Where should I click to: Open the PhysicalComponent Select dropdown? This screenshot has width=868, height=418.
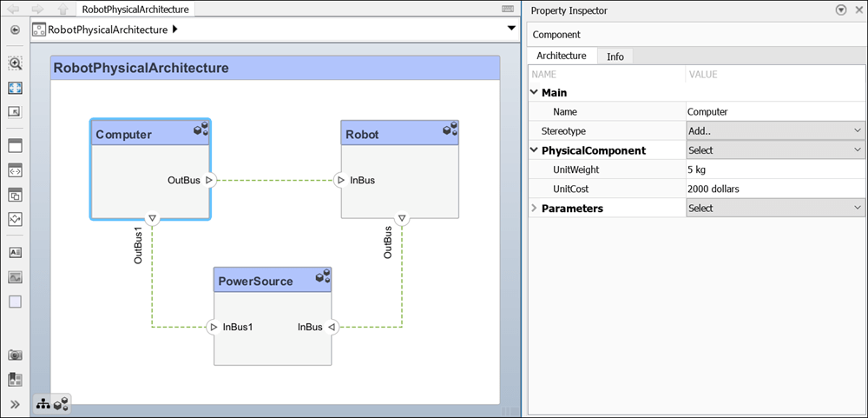point(774,150)
